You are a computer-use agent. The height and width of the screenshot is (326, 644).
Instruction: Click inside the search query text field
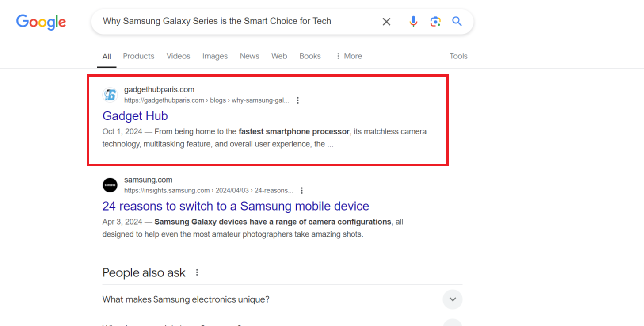pyautogui.click(x=239, y=21)
